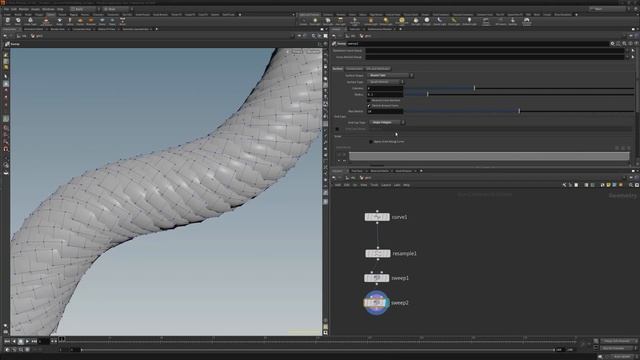Toggle the Stretch Around Turns checkbox
The height and width of the screenshot is (360, 640).
point(369,106)
